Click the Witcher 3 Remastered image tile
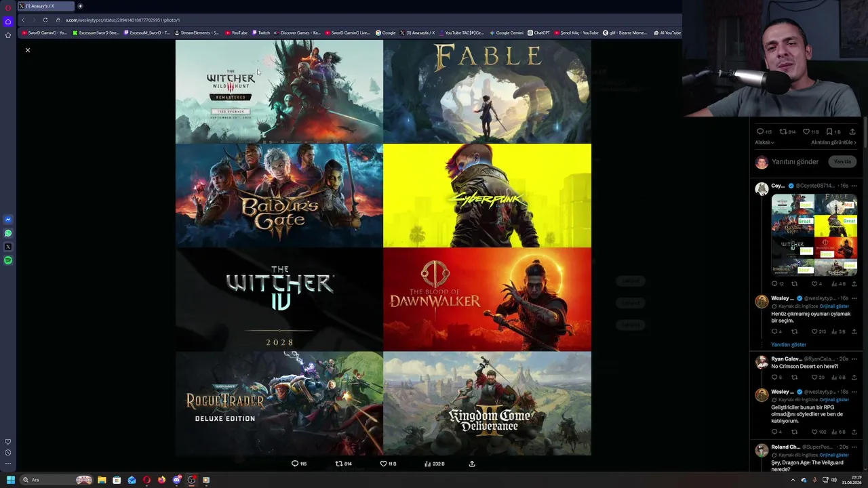Image resolution: width=868 pixels, height=488 pixels. click(x=279, y=91)
